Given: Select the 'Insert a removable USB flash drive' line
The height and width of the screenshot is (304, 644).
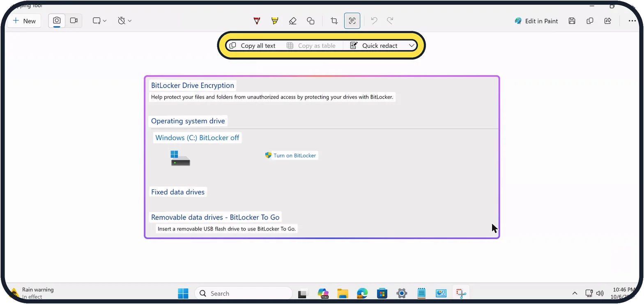Looking at the screenshot, I should pos(227,229).
